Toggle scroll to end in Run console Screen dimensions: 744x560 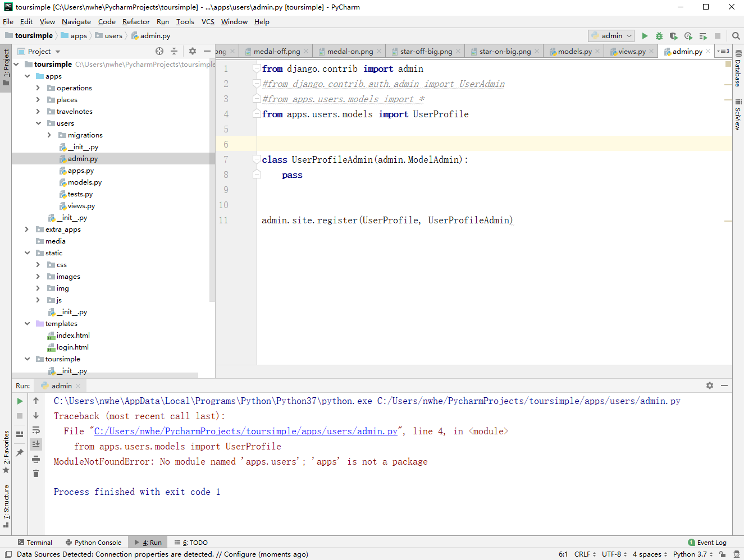click(36, 444)
